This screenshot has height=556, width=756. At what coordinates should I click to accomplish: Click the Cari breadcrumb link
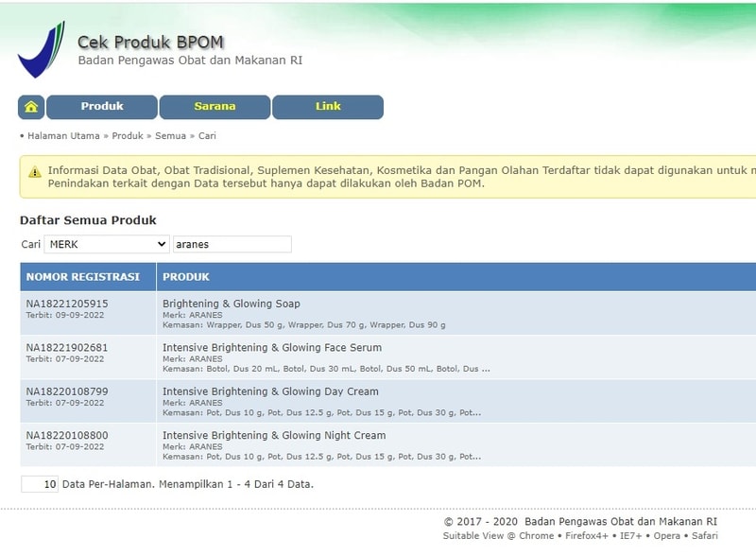tap(207, 135)
